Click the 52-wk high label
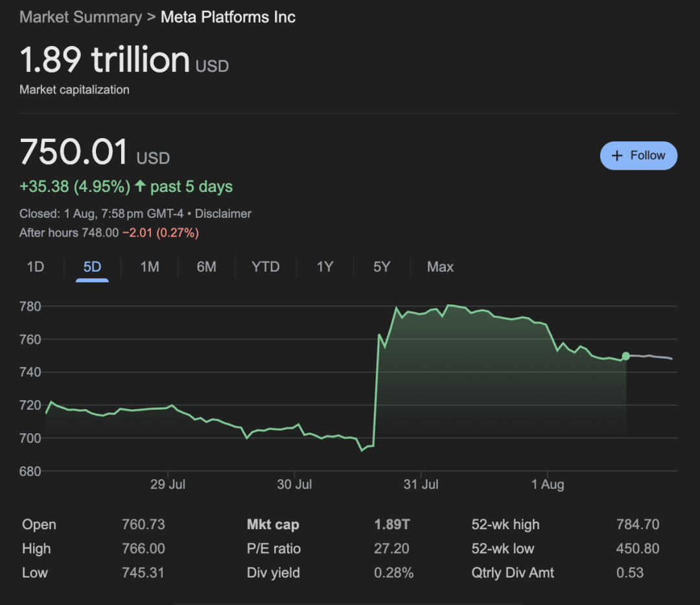 tap(506, 525)
